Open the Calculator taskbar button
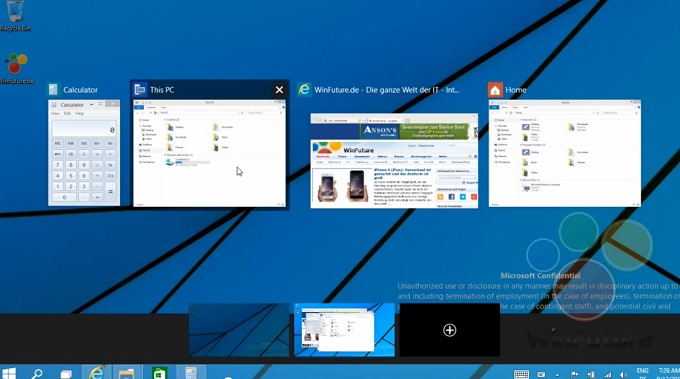The width and height of the screenshot is (680, 379). coord(191,373)
